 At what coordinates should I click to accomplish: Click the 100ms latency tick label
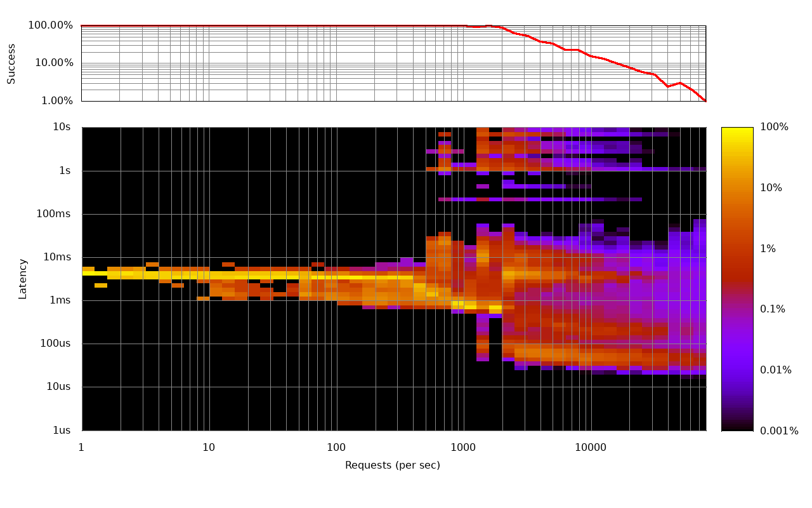[53, 214]
